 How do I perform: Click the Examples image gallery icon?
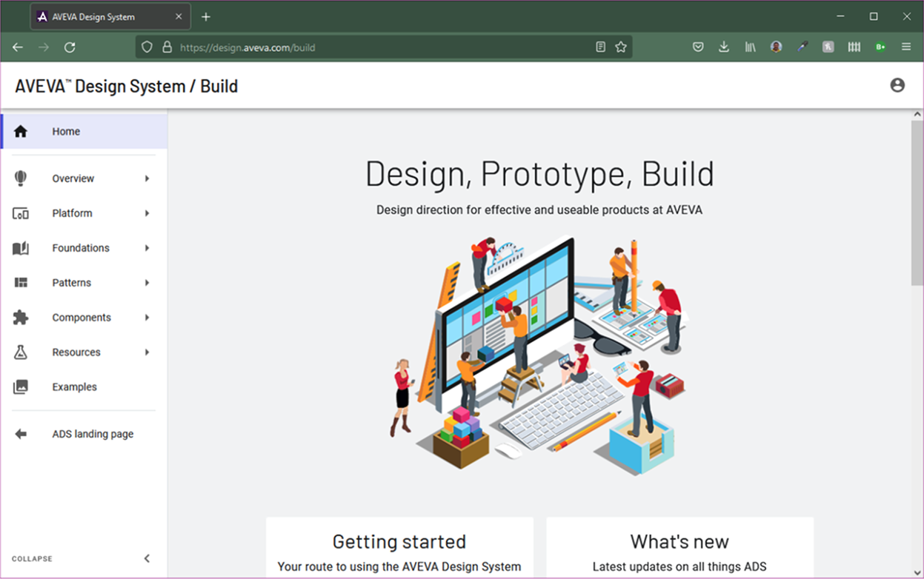(21, 387)
